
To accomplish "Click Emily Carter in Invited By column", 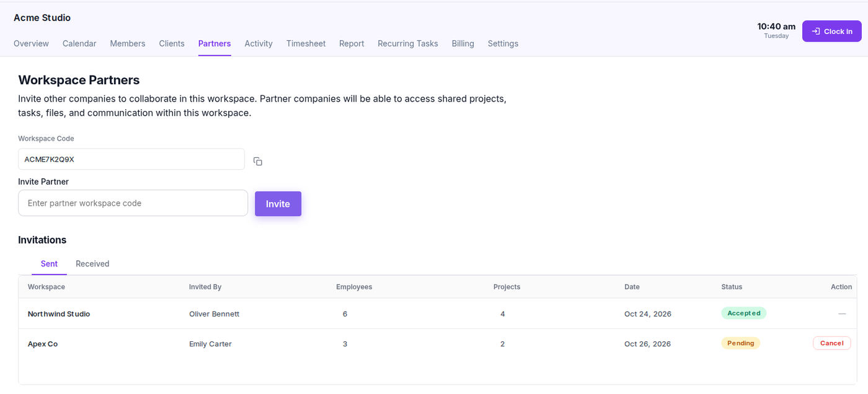I will pyautogui.click(x=210, y=344).
